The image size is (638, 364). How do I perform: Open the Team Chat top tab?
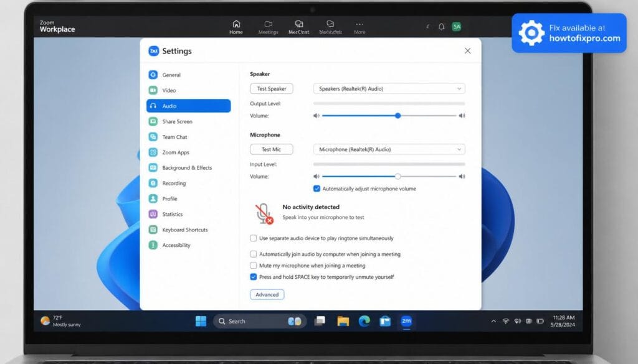(x=298, y=27)
